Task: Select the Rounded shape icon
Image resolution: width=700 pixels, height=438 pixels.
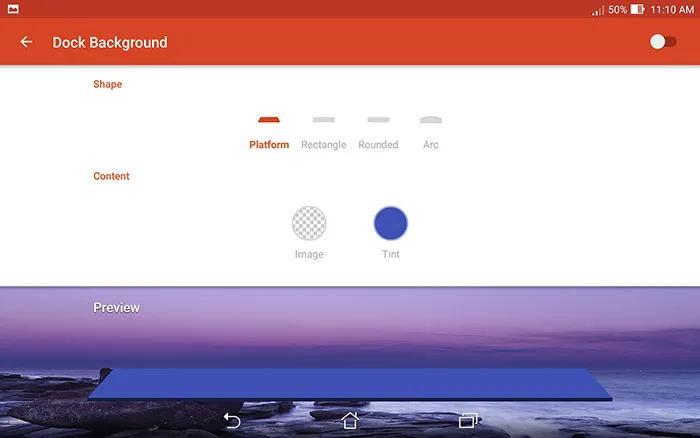Action: pos(378,119)
